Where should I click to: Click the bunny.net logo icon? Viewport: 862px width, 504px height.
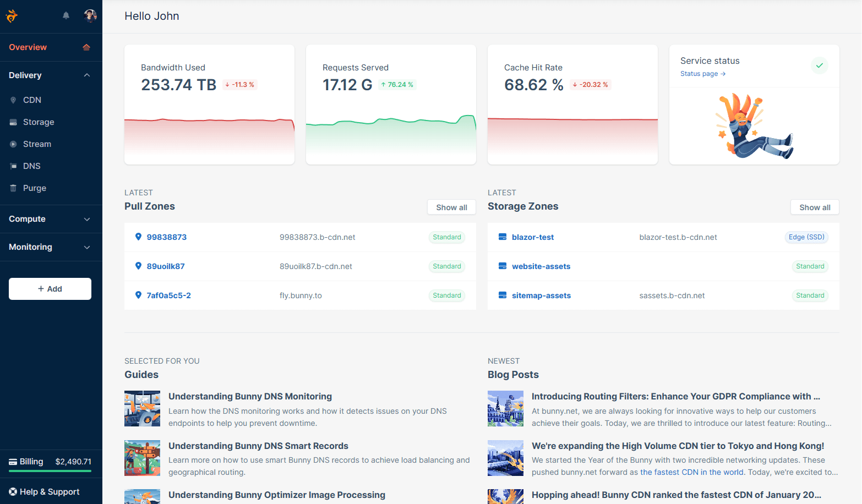coord(12,16)
